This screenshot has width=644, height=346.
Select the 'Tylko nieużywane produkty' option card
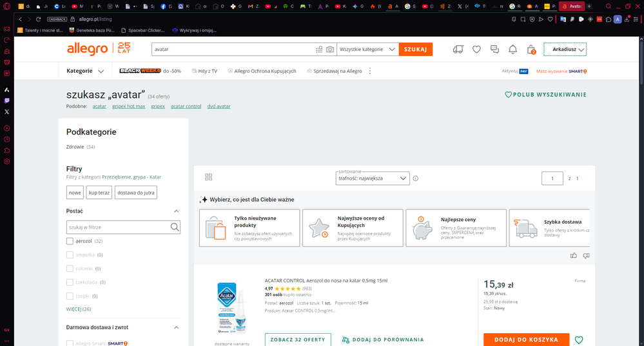[249, 228]
